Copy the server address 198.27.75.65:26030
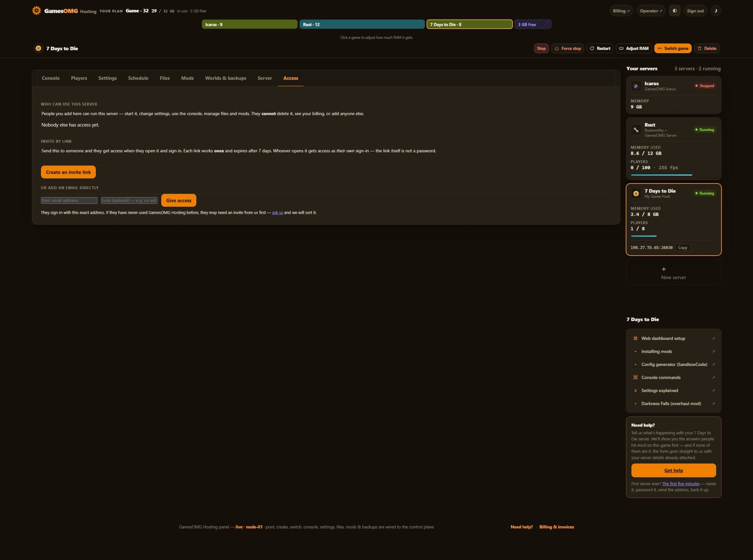Viewport: 753px width, 560px height. tap(682, 248)
